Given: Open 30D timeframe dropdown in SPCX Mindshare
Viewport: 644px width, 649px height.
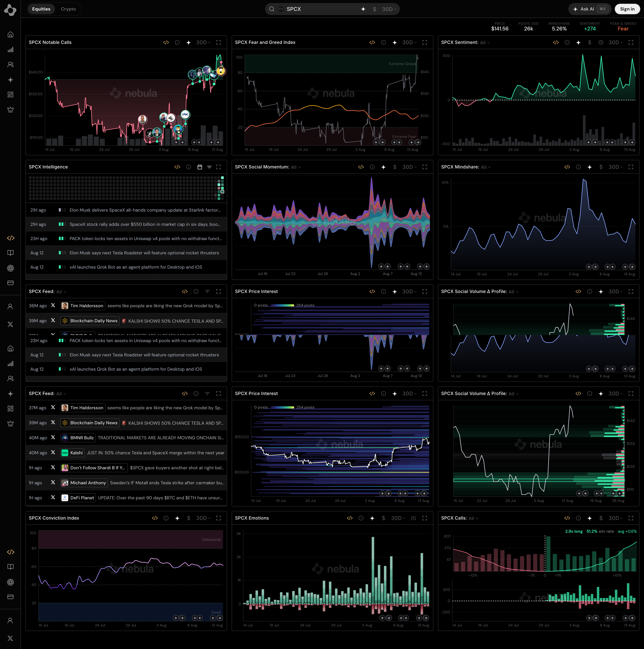Looking at the screenshot, I should 616,167.
